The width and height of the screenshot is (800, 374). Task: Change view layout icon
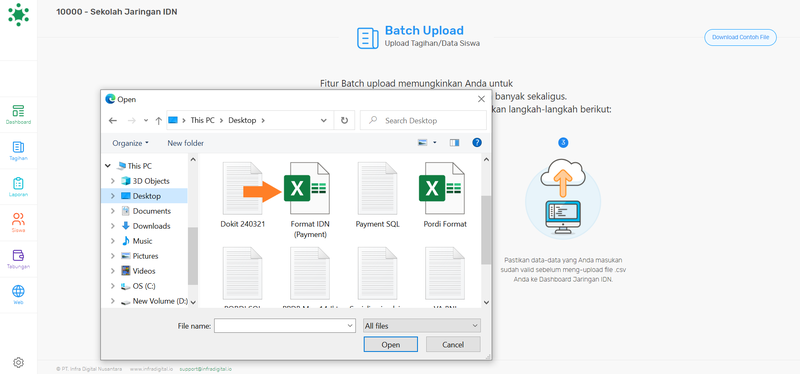pyautogui.click(x=422, y=143)
